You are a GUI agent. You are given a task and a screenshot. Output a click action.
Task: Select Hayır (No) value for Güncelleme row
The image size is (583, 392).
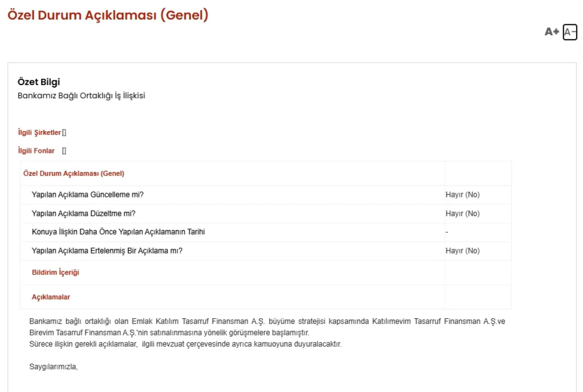click(x=462, y=195)
